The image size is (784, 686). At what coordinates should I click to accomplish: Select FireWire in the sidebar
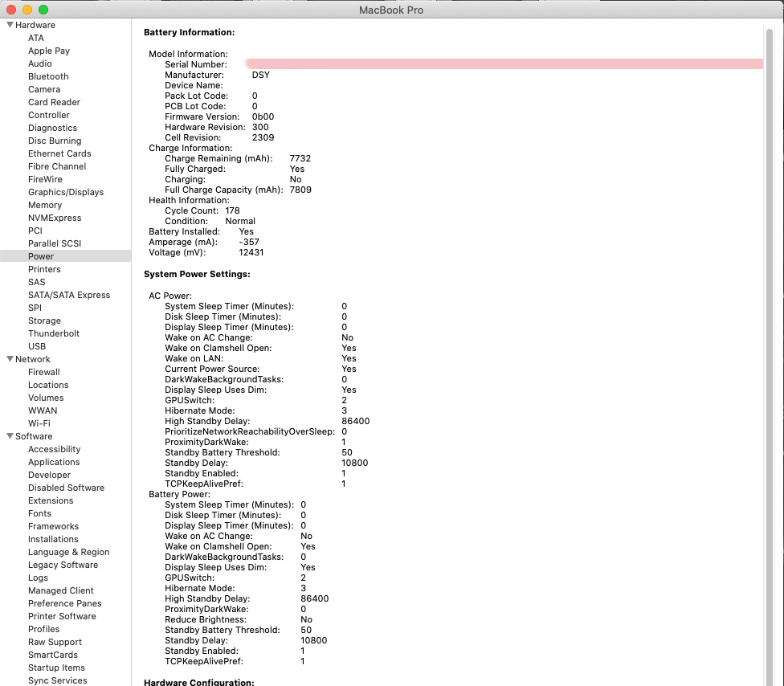(x=45, y=179)
